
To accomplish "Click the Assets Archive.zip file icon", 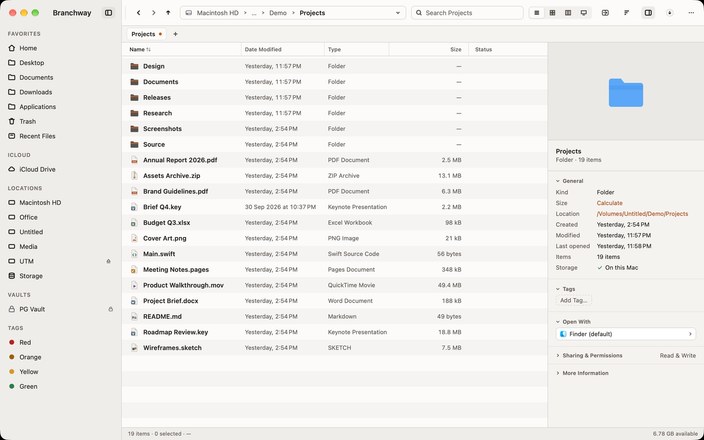I will pyautogui.click(x=134, y=176).
